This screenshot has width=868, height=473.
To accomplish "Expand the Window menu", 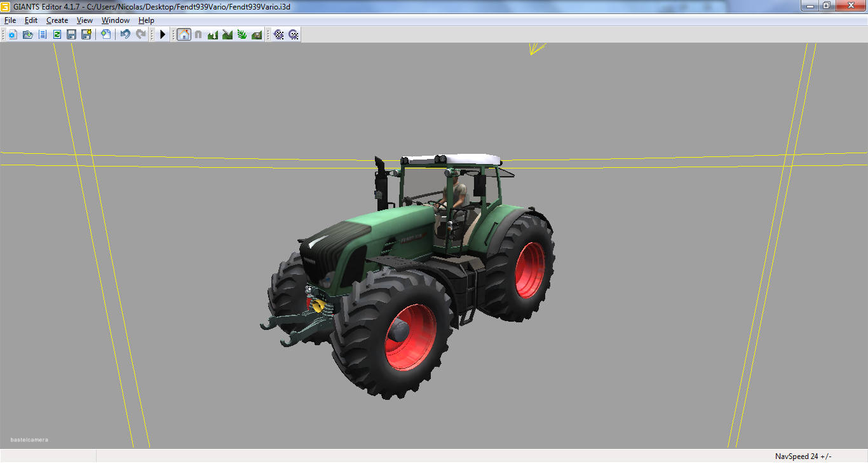I will click(116, 20).
